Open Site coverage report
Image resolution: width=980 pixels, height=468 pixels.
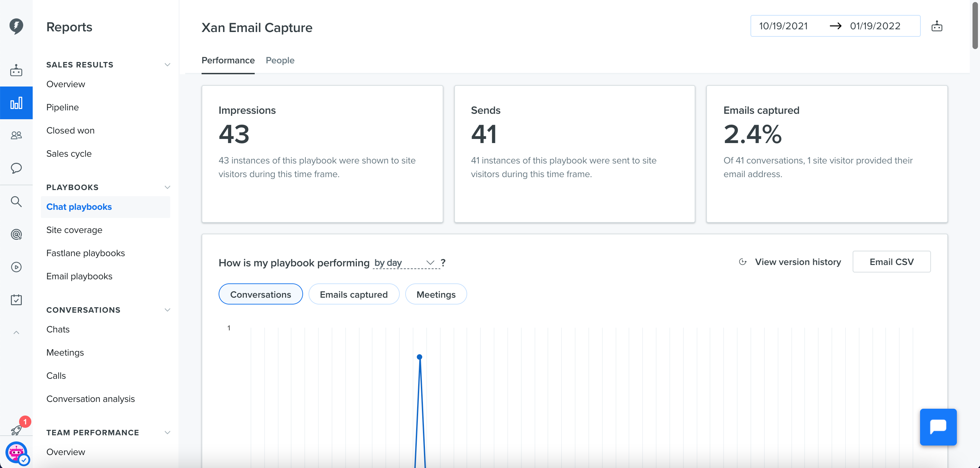click(74, 230)
